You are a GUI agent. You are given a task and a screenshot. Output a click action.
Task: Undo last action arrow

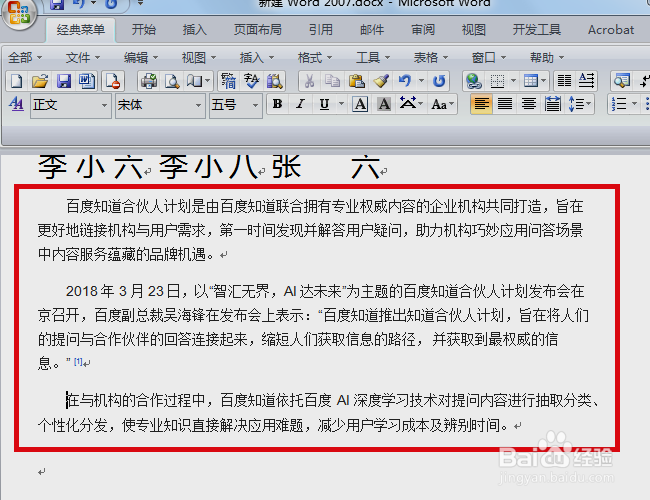point(405,81)
